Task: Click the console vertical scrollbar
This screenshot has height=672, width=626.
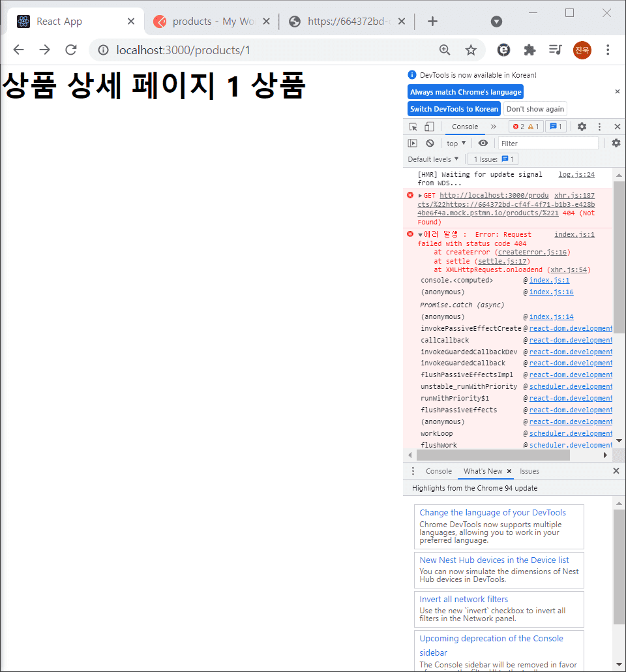Action: (619, 257)
